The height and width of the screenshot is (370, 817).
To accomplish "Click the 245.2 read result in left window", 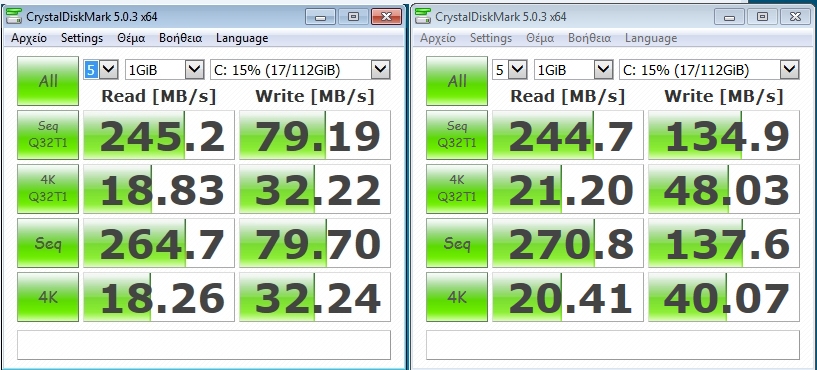I will click(159, 135).
